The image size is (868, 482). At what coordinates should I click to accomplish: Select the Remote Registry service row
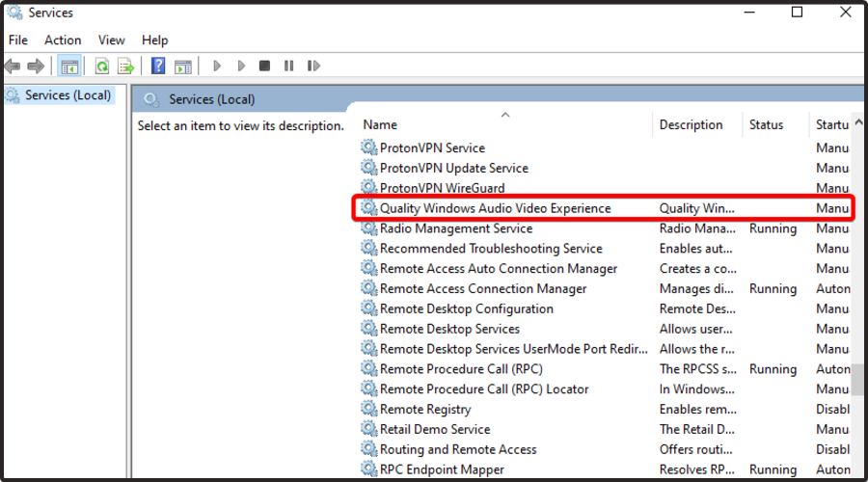coord(604,409)
